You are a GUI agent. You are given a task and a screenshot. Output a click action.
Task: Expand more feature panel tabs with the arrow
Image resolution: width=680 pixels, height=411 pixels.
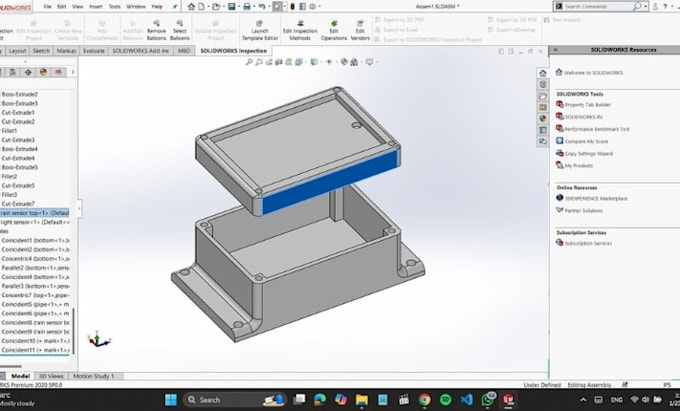73,72
